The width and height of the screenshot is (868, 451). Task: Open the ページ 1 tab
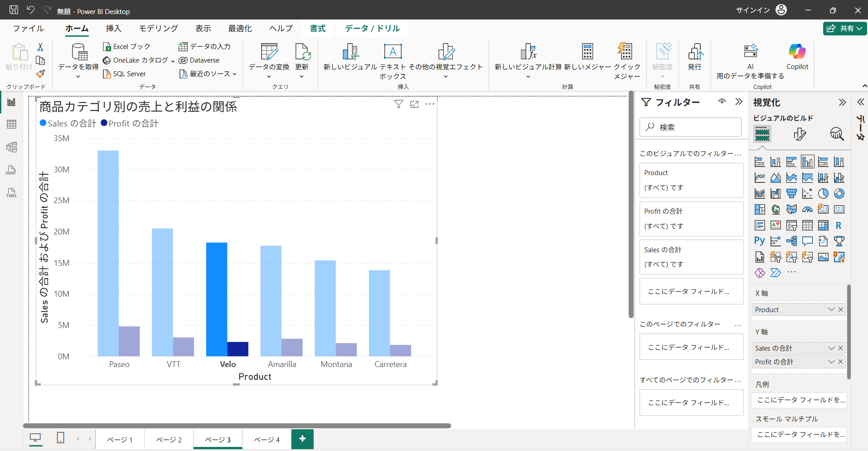[x=120, y=439]
